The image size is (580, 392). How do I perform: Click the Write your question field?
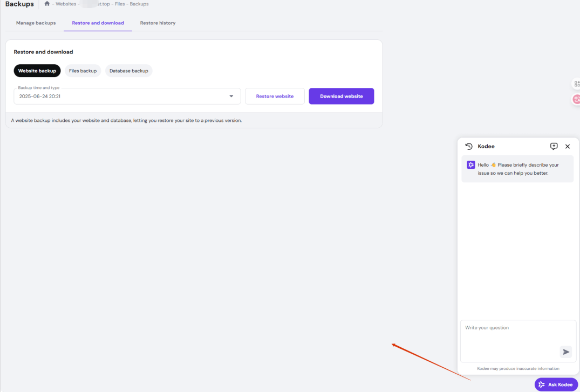tap(518, 341)
